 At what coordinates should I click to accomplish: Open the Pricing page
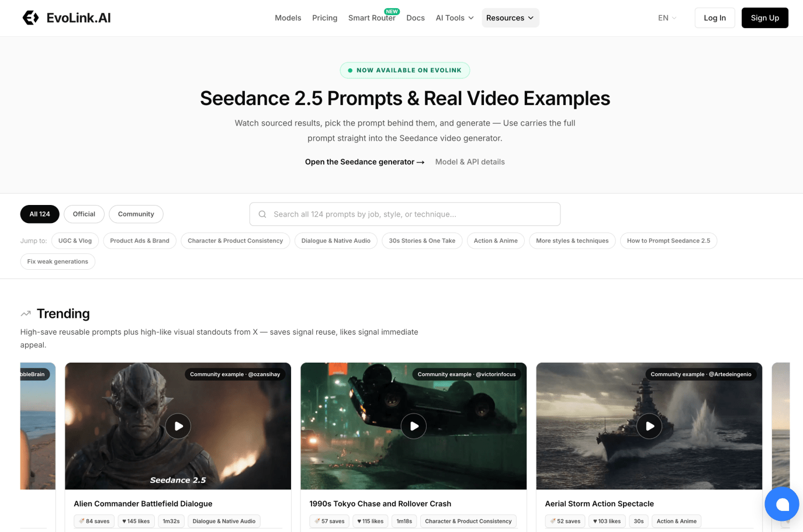click(x=325, y=18)
